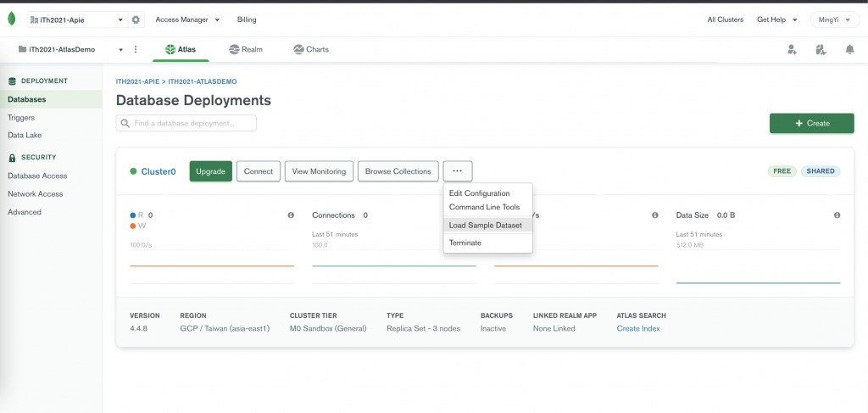Click the MongoDB leaf logo
Image resolution: width=868 pixels, height=413 pixels.
tap(11, 20)
